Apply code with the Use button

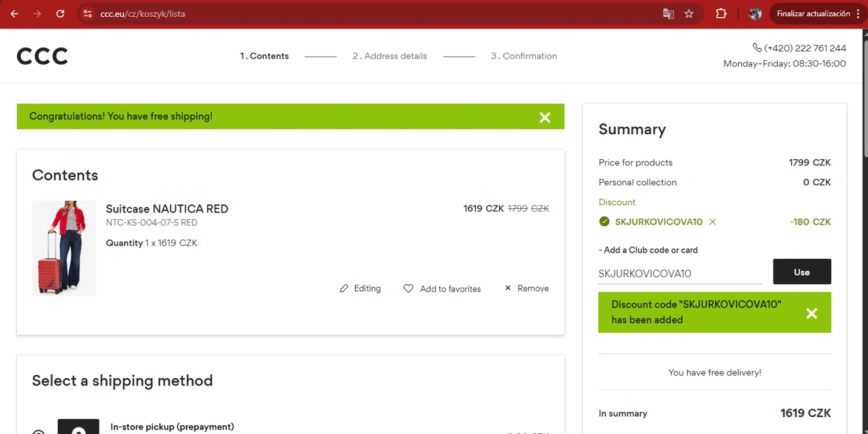(x=802, y=271)
